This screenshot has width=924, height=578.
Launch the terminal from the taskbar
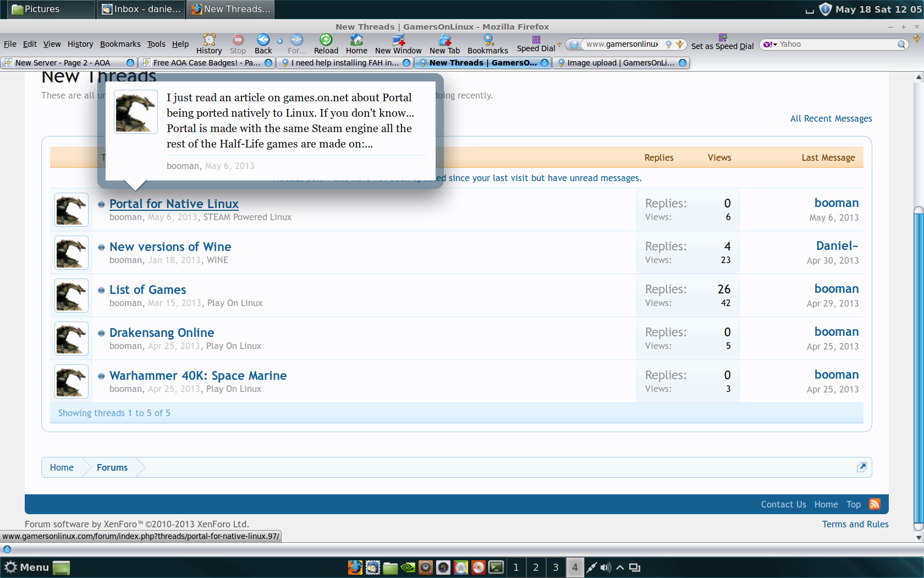coord(496,567)
